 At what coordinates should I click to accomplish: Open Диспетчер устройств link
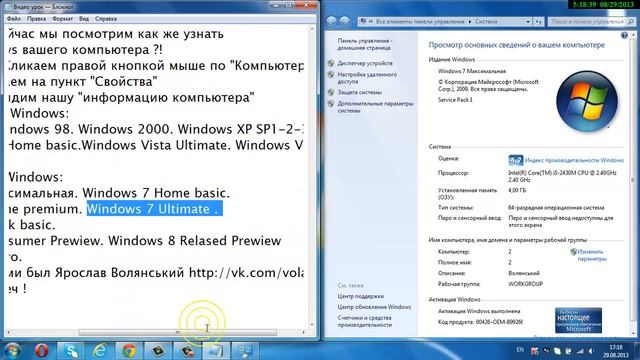tap(365, 63)
